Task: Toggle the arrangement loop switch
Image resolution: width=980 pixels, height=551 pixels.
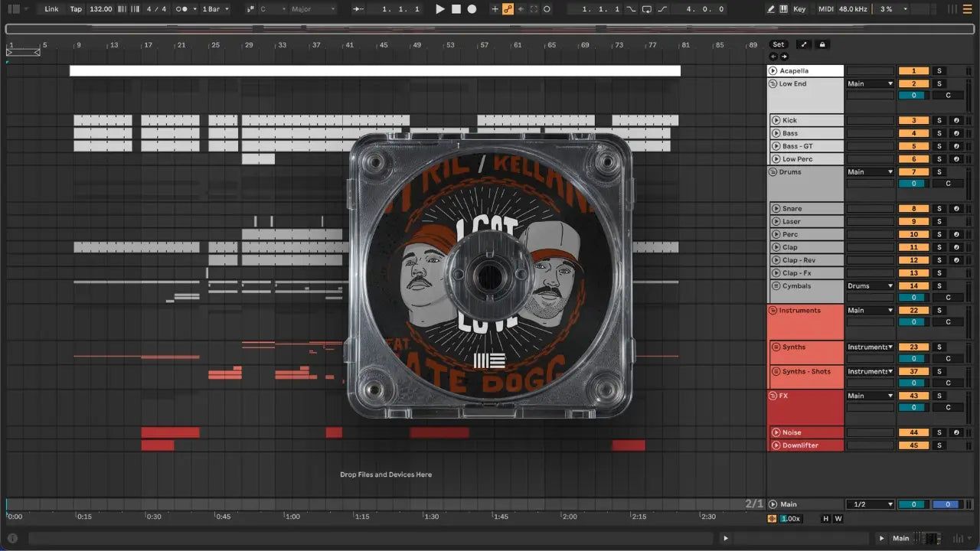Action: [647, 9]
